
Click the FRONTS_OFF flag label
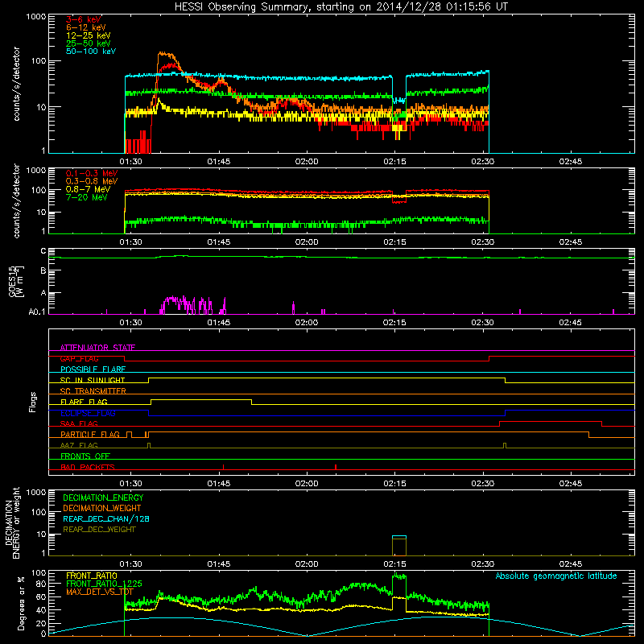[x=85, y=456]
